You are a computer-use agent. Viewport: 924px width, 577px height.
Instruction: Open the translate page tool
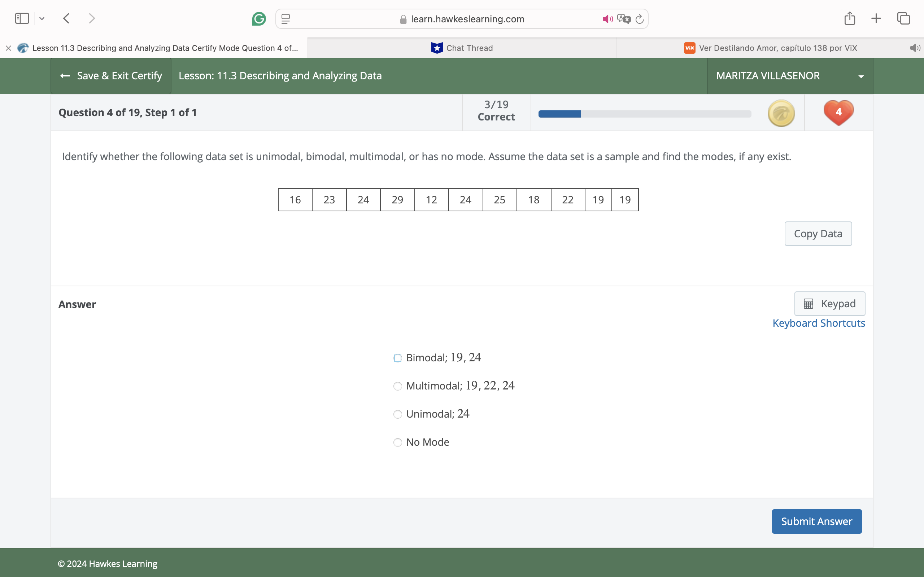624,18
